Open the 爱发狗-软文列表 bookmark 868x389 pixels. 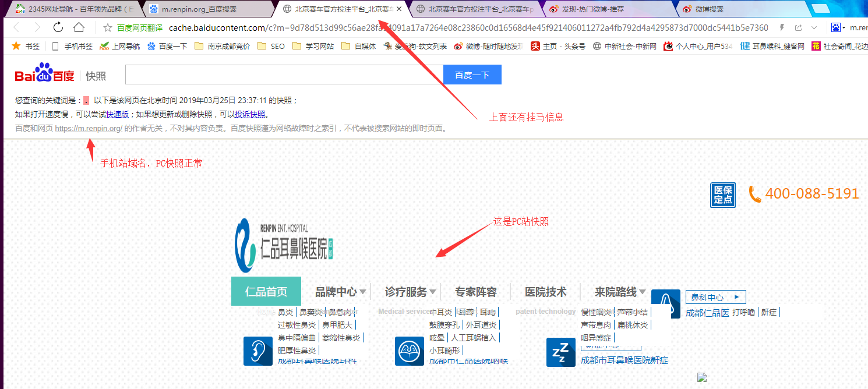click(x=415, y=46)
